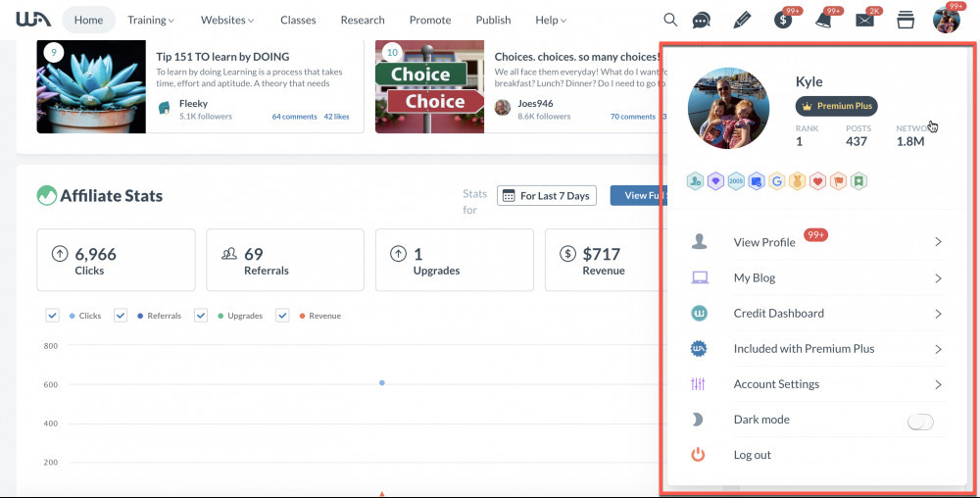This screenshot has width=980, height=498.
Task: Toggle the Dark mode switch
Action: point(920,422)
